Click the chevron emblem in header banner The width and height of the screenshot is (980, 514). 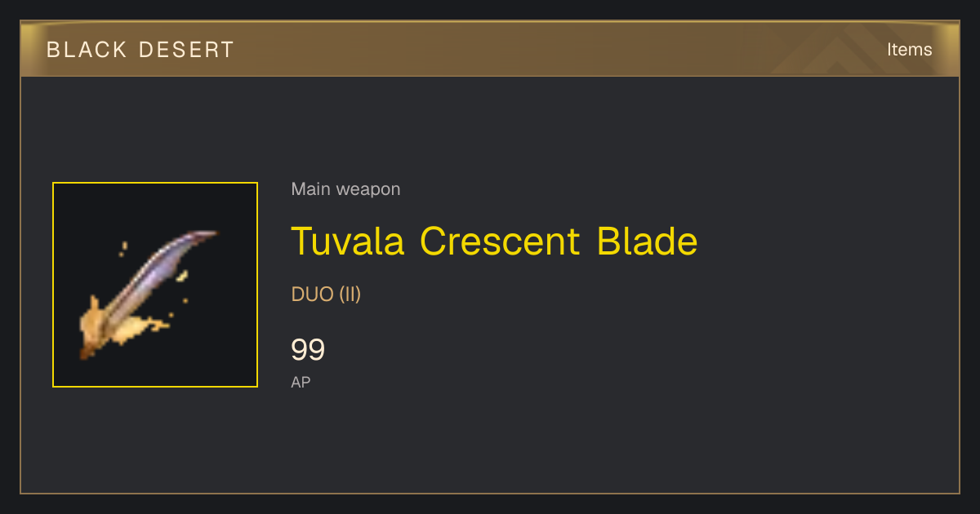[850, 51]
